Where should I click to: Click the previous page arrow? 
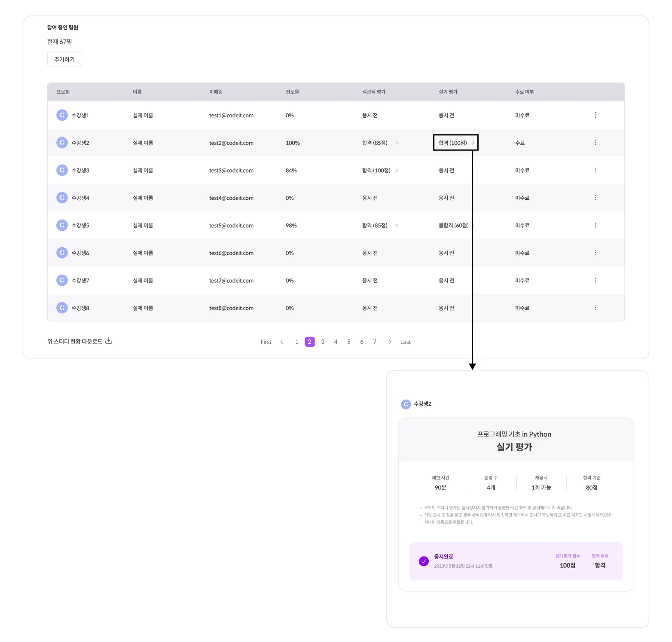pyautogui.click(x=282, y=342)
